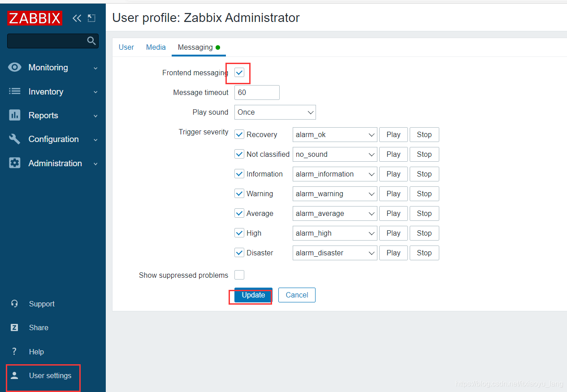Expand the Configuration menu

pos(53,139)
